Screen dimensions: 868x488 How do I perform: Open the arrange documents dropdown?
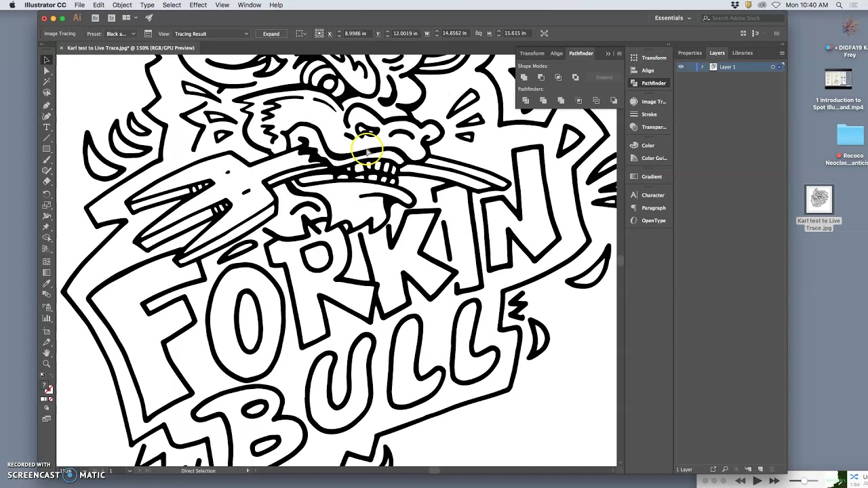pyautogui.click(x=129, y=18)
